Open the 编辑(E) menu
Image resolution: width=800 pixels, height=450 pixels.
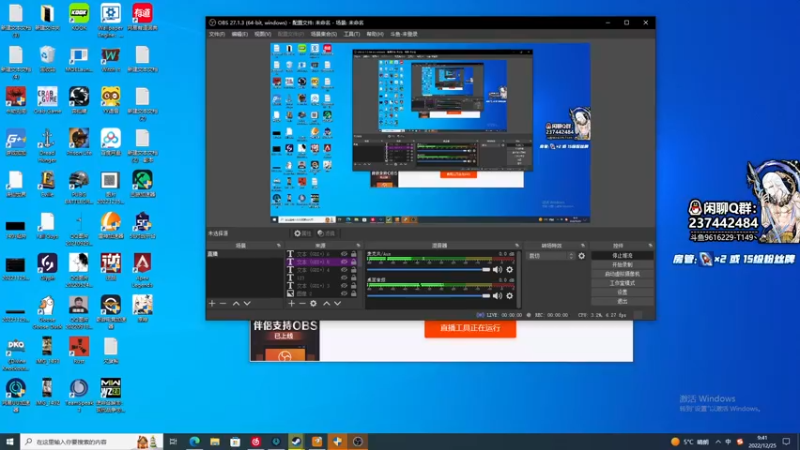[x=239, y=34]
